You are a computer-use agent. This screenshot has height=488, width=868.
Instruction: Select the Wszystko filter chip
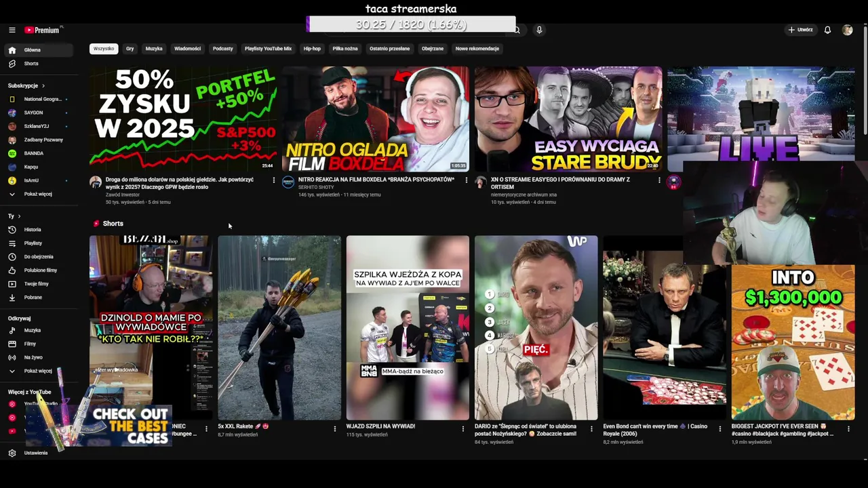click(x=104, y=49)
